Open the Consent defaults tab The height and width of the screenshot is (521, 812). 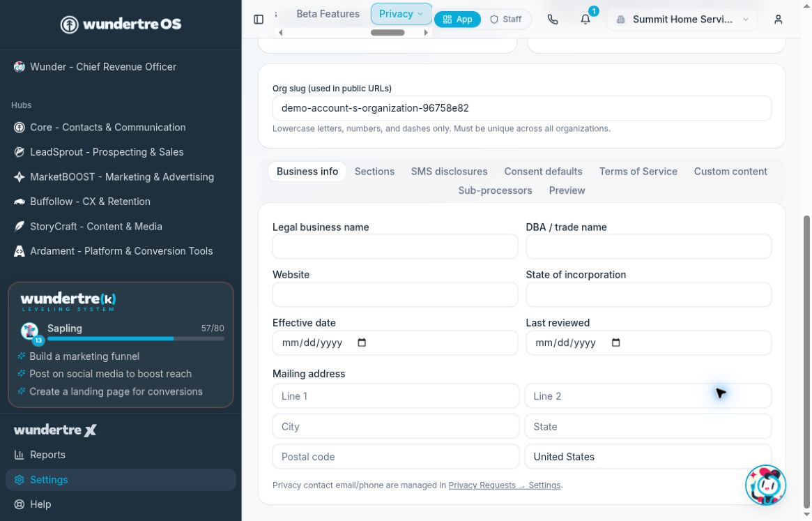pyautogui.click(x=543, y=172)
